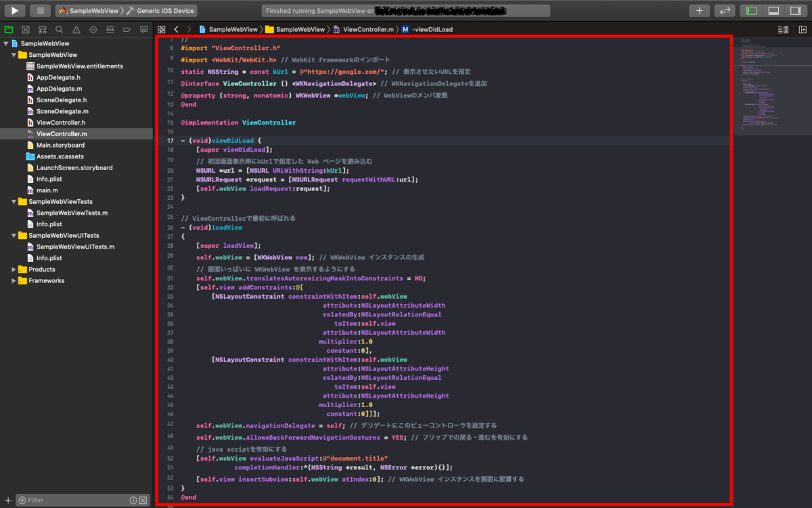Stop the running app with Stop button
The image size is (812, 508).
[x=40, y=10]
